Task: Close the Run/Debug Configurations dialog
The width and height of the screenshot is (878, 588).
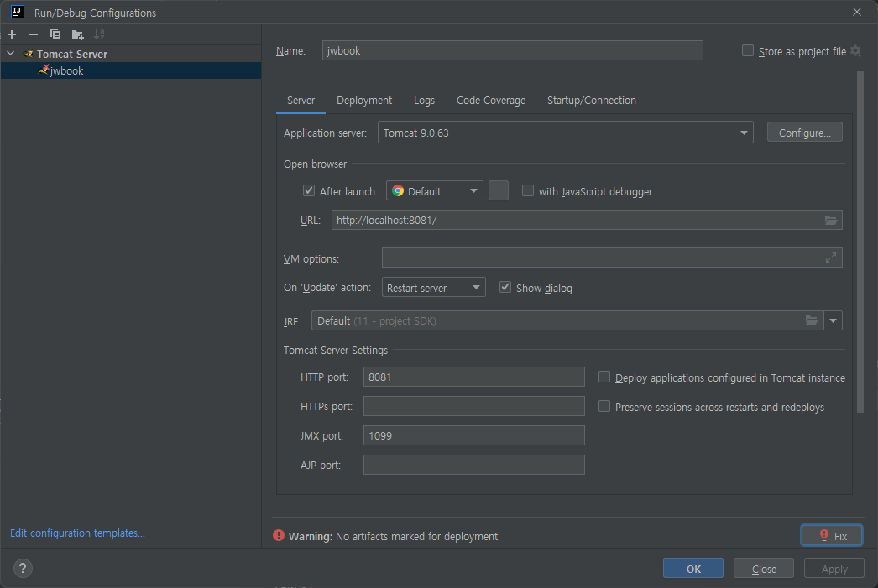Action: [857, 12]
